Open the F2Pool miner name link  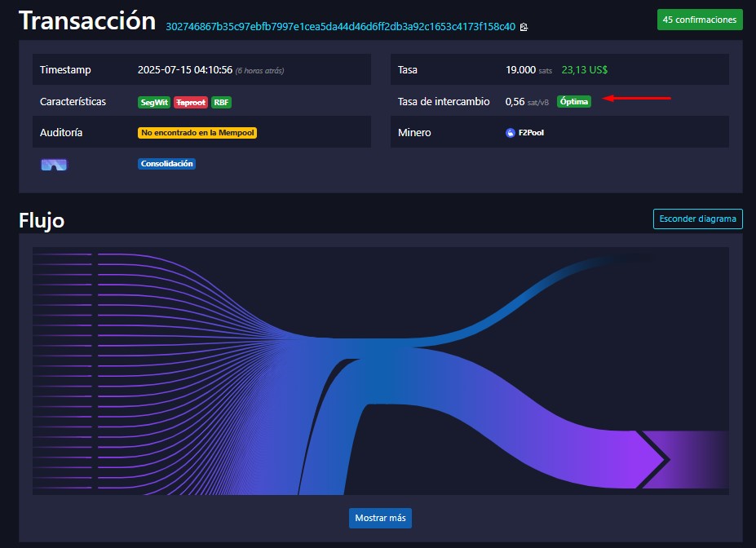[x=531, y=132]
